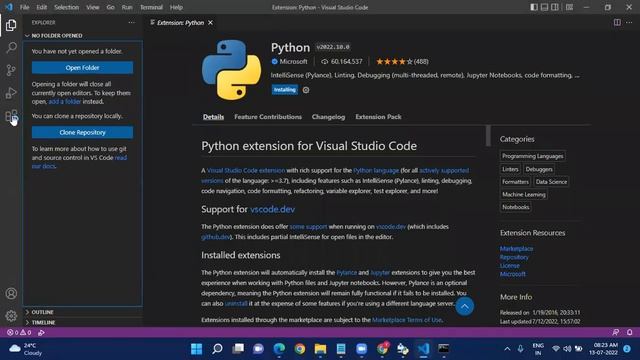Open the Terminal menu

click(x=151, y=7)
